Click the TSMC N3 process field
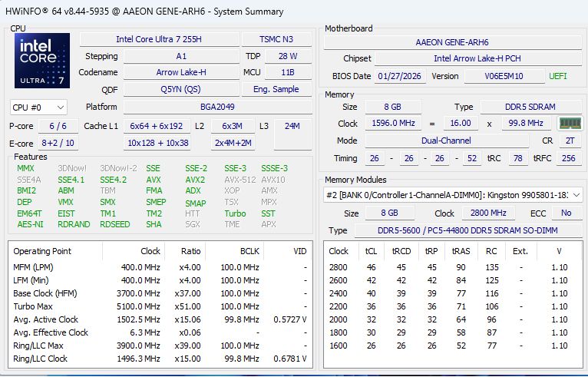The height and width of the screenshot is (377, 588). 276,39
